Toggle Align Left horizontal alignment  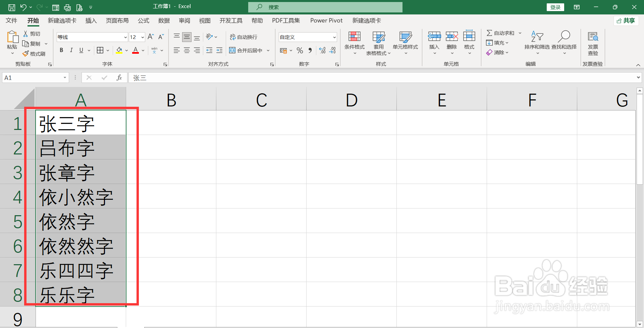point(177,50)
